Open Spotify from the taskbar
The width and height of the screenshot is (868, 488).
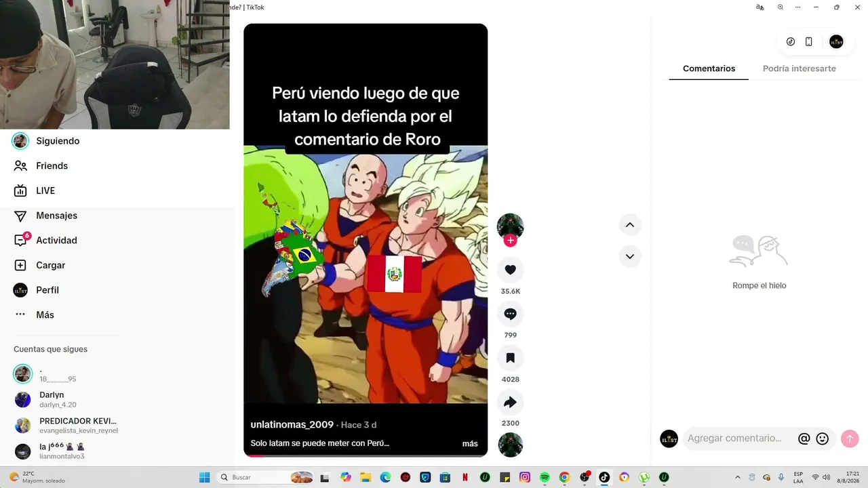(545, 477)
